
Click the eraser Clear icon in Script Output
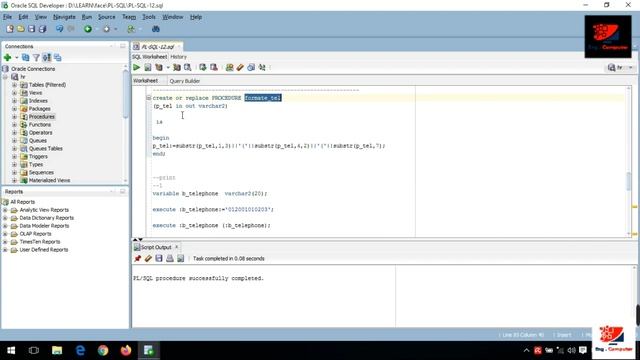(x=148, y=258)
